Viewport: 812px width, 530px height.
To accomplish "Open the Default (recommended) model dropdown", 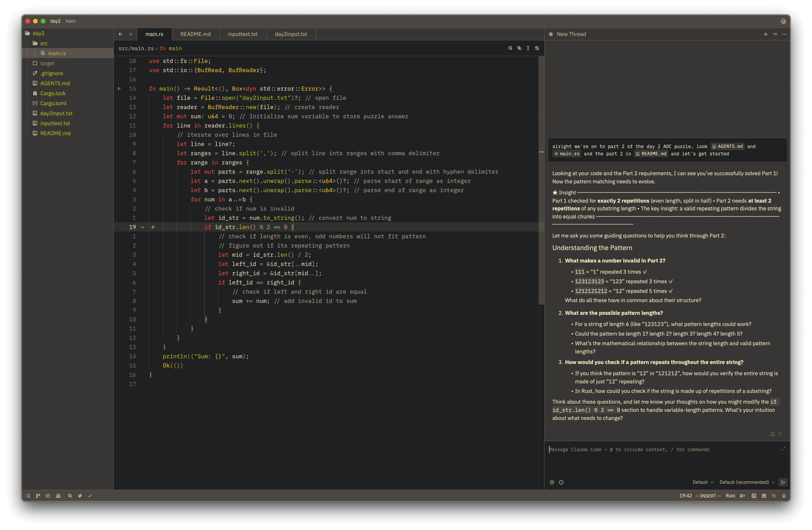I will [747, 482].
